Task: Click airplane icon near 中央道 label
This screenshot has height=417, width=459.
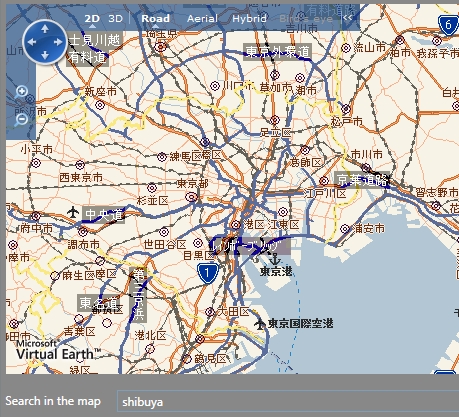Action: (x=73, y=212)
